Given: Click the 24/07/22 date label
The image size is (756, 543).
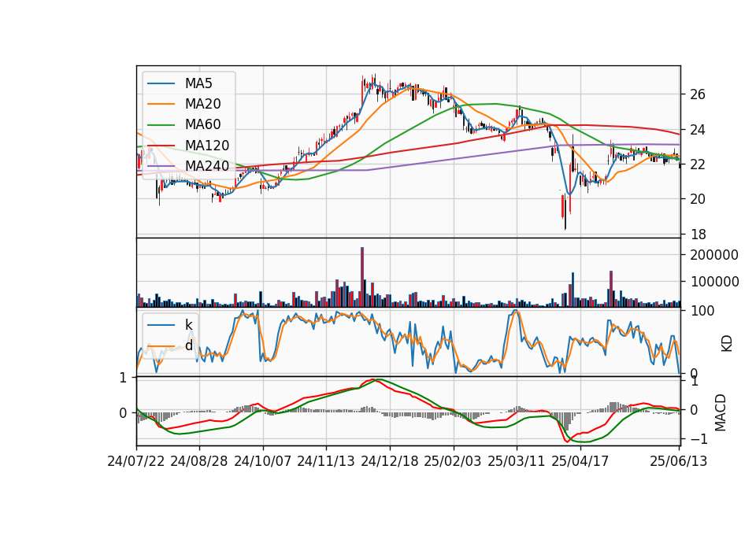Looking at the screenshot, I should [x=136, y=461].
